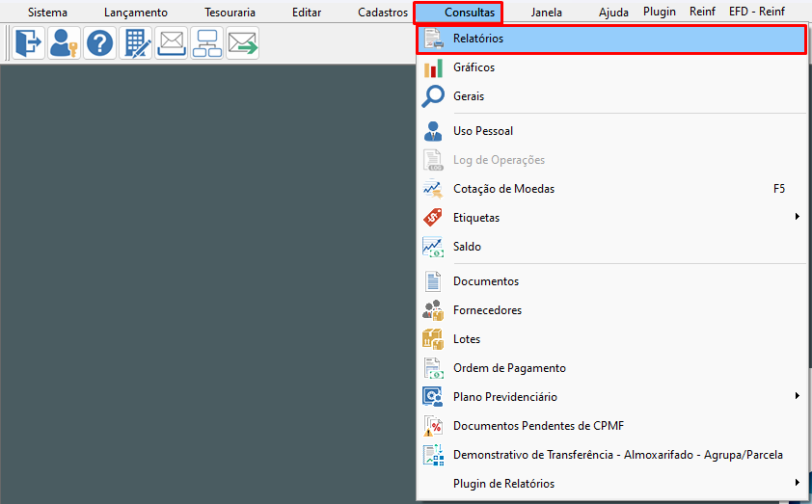
Task: Click the Cotação de Moedas chart icon
Action: 433,189
